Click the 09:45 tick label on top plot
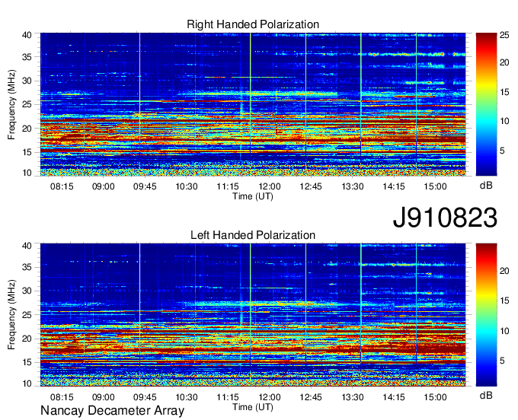 (145, 186)
